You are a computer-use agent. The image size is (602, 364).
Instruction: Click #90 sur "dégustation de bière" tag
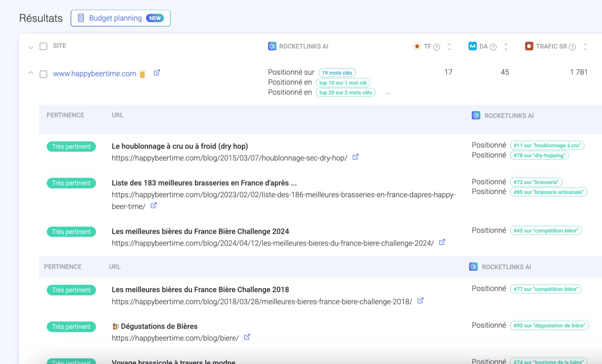(x=549, y=325)
